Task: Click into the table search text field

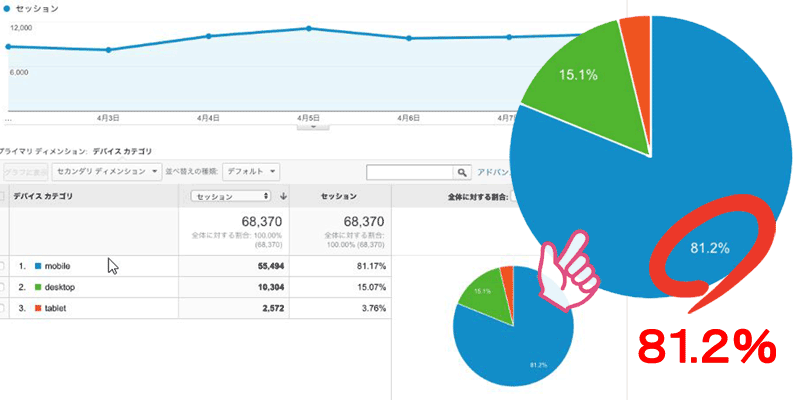Action: pyautogui.click(x=410, y=172)
